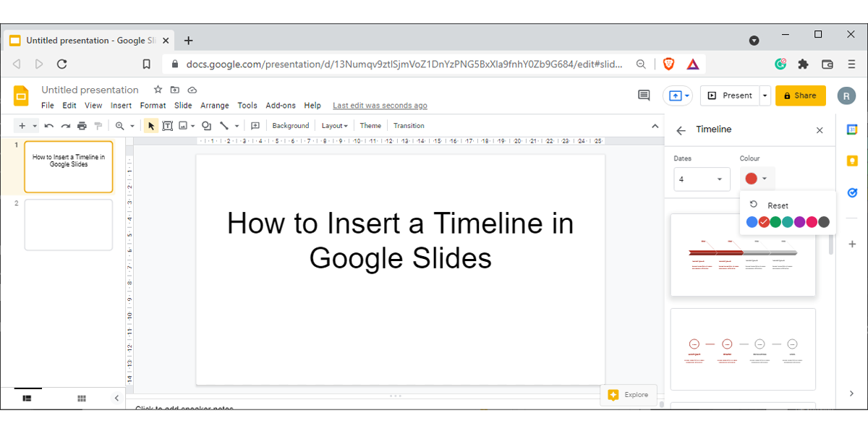Add a comment from toolbar
Screen dimensions: 868x434
[x=255, y=126]
